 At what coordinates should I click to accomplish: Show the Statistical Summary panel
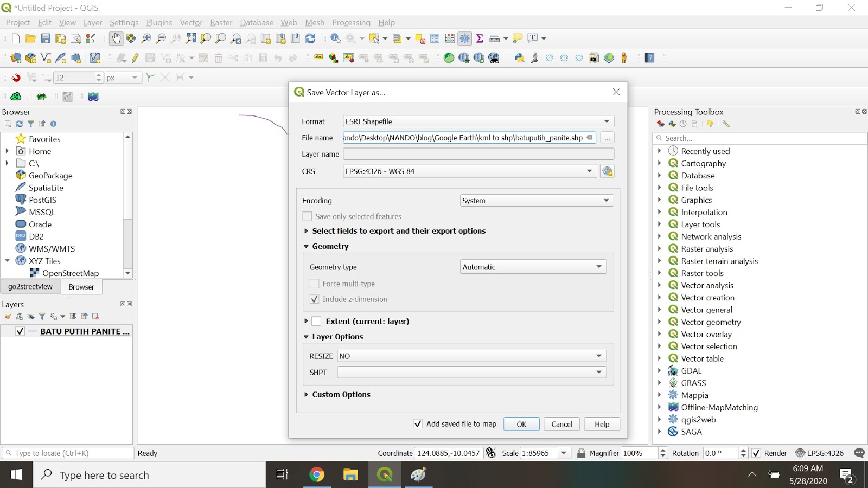coord(480,38)
